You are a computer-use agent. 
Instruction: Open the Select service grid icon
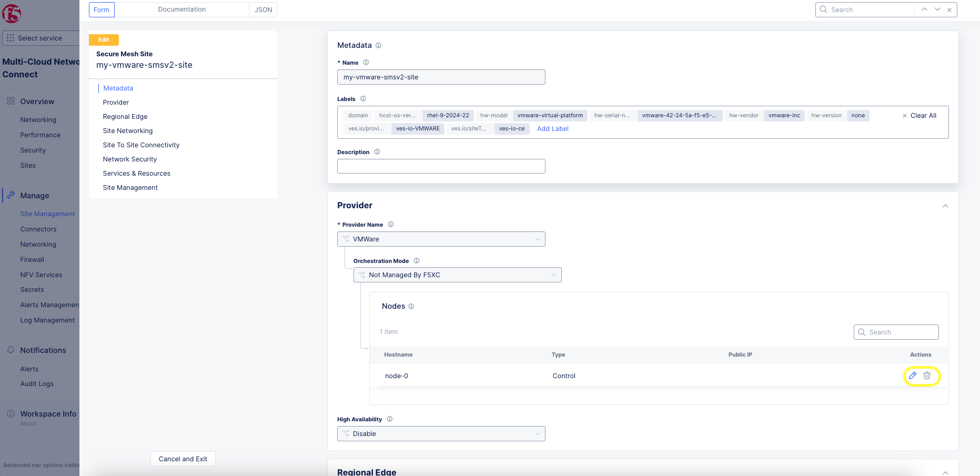(9, 38)
